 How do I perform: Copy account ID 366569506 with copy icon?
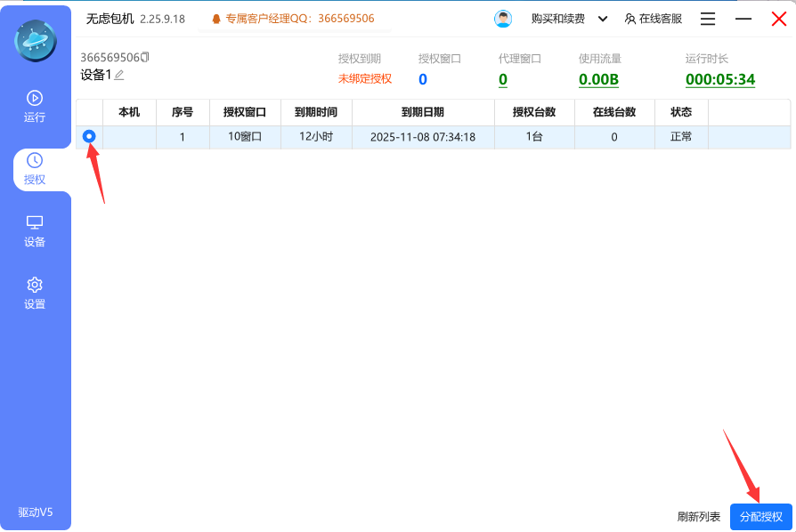(145, 57)
